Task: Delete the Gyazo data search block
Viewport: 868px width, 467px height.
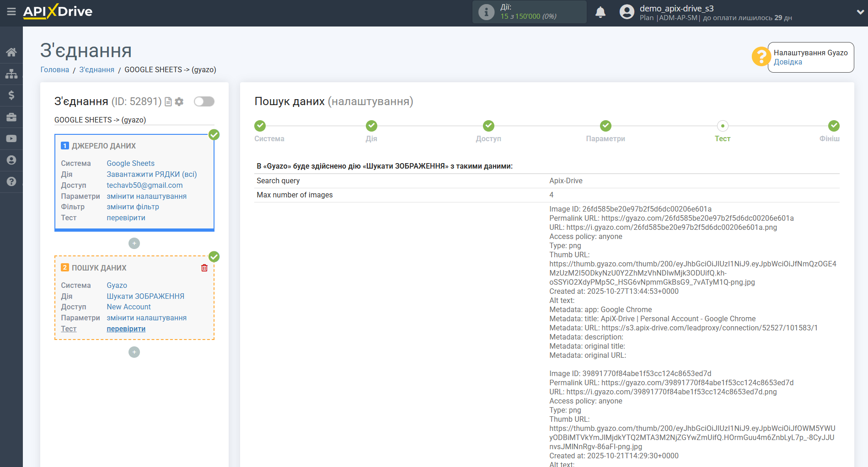Action: [204, 268]
